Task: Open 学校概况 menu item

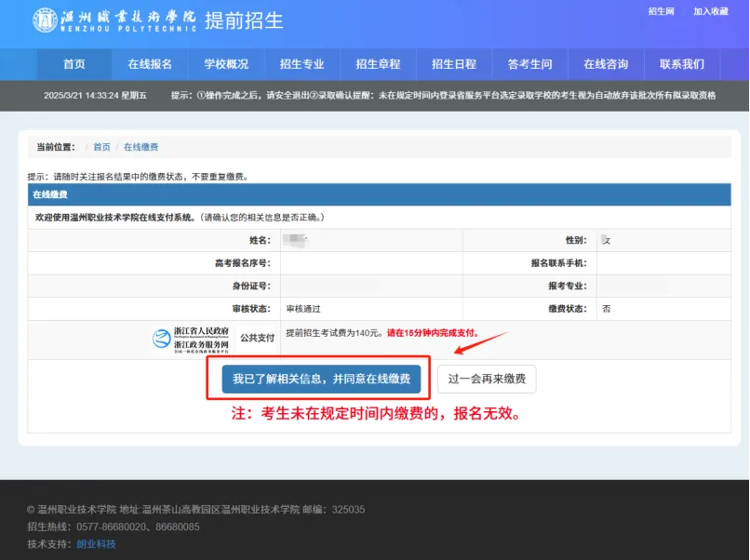Action: click(226, 64)
